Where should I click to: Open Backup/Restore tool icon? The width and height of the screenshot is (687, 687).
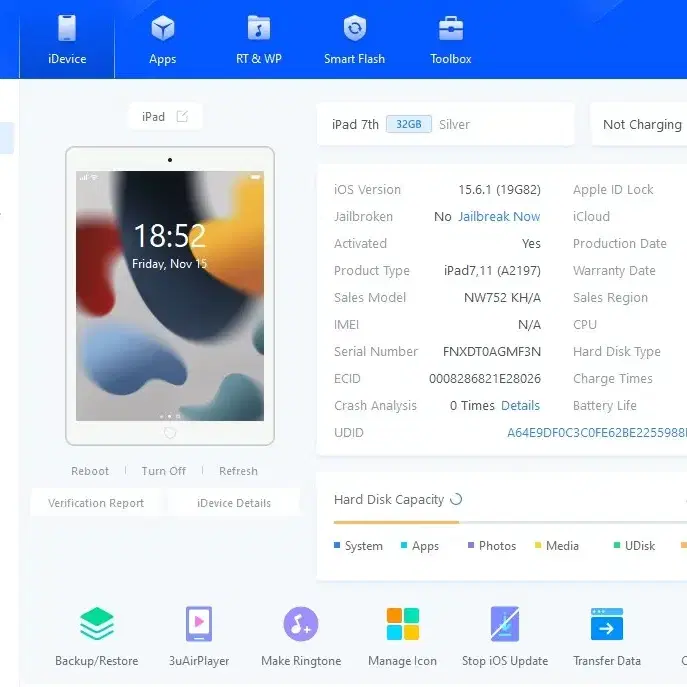[97, 624]
